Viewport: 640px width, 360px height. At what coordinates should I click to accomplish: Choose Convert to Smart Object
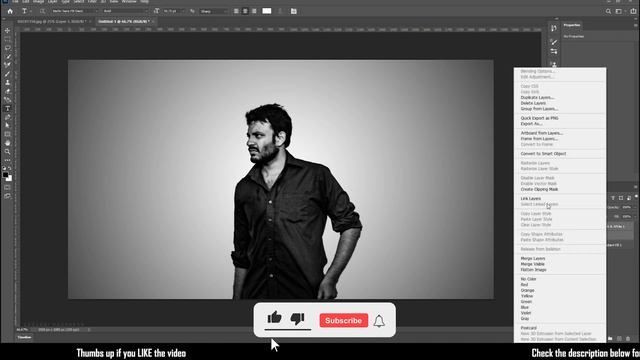click(543, 154)
